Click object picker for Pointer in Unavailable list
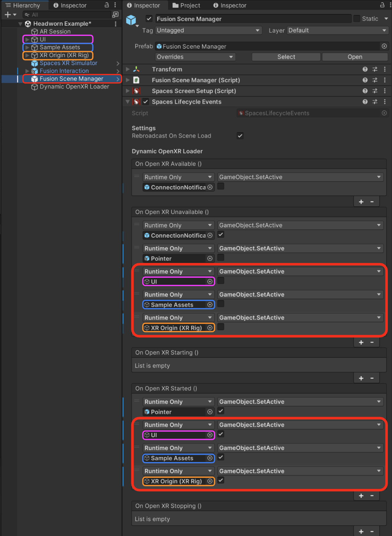Image resolution: width=392 pixels, height=536 pixels. pyautogui.click(x=210, y=259)
